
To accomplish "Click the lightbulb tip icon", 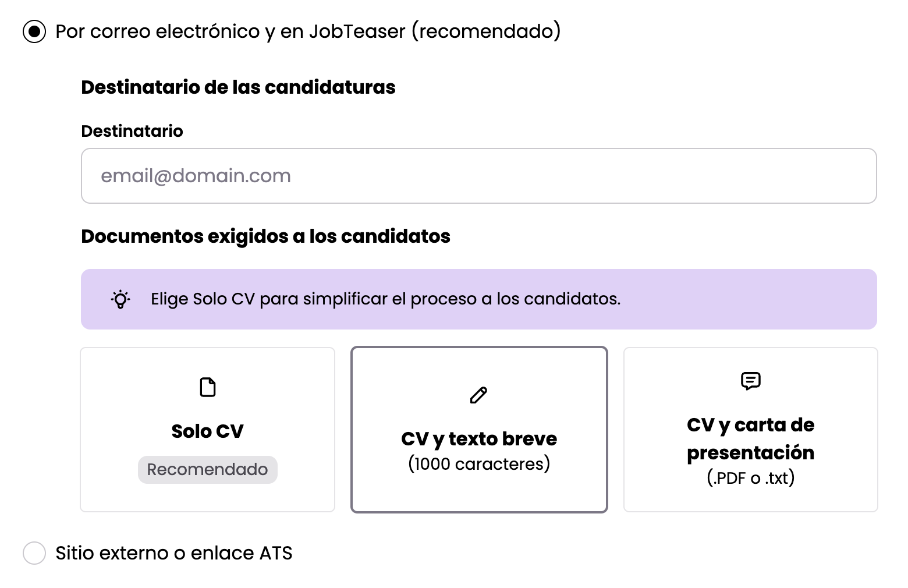I will (x=120, y=299).
